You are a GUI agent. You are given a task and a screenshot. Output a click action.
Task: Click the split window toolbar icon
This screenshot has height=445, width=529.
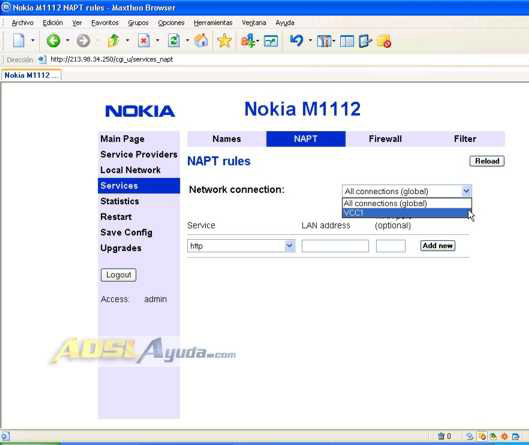point(347,41)
